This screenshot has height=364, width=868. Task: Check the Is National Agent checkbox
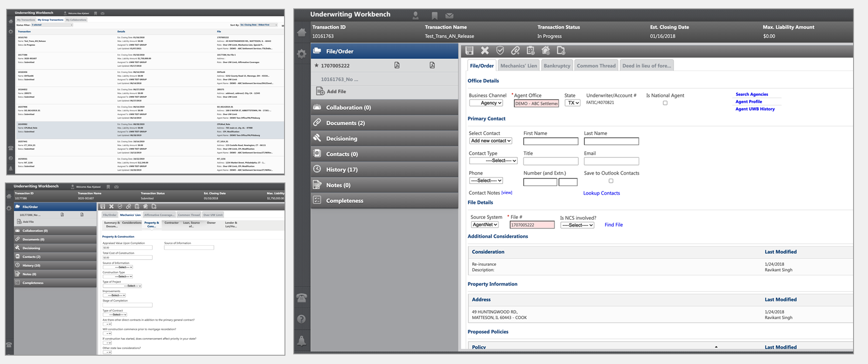[665, 103]
